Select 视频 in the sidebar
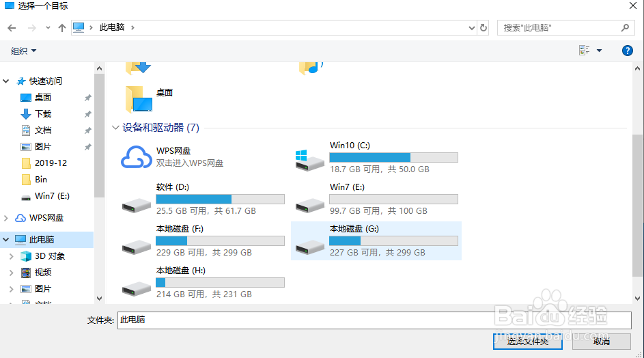The image size is (644, 358). [x=43, y=273]
